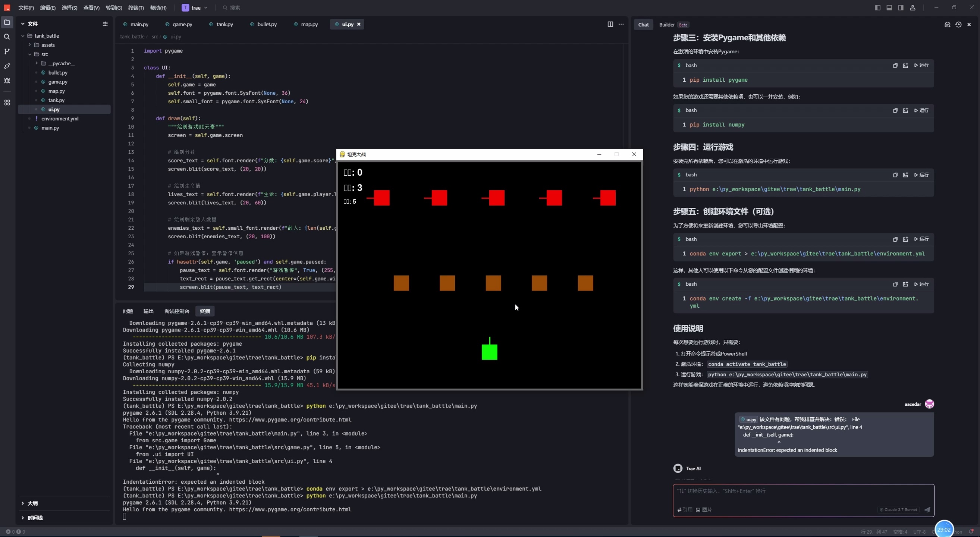
Task: Open chat history clock icon
Action: click(x=958, y=25)
